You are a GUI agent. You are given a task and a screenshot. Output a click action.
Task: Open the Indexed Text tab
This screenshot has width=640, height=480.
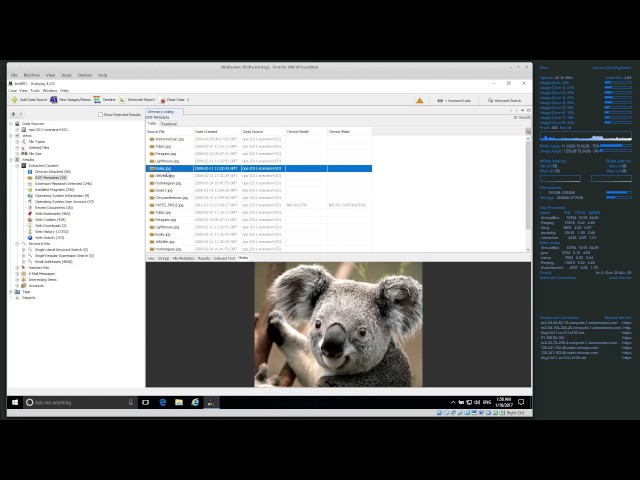pos(224,258)
